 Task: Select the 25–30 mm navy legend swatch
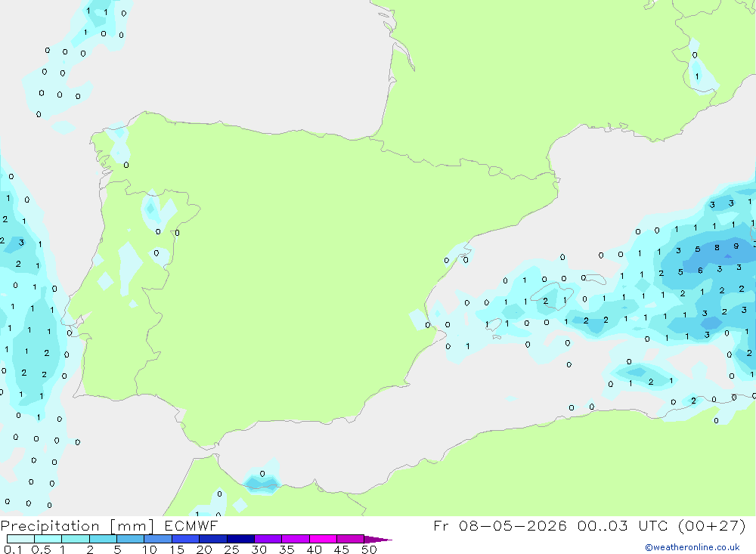pyautogui.click(x=240, y=539)
